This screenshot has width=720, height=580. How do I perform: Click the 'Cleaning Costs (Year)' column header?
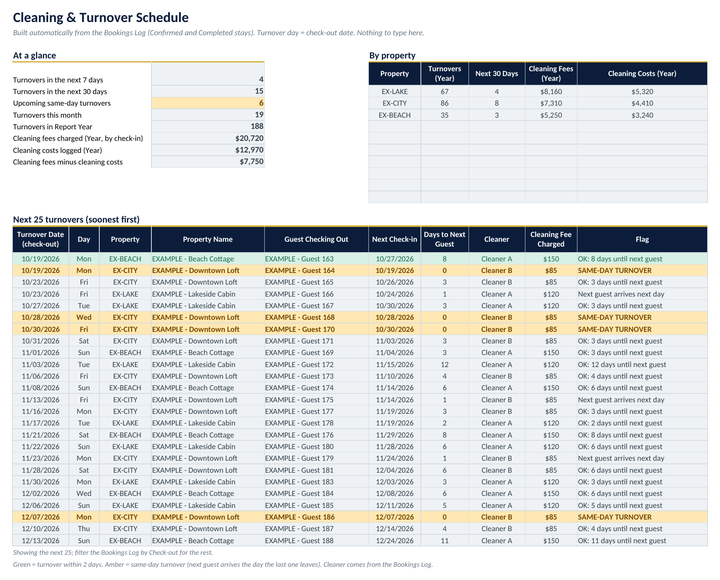pos(642,73)
